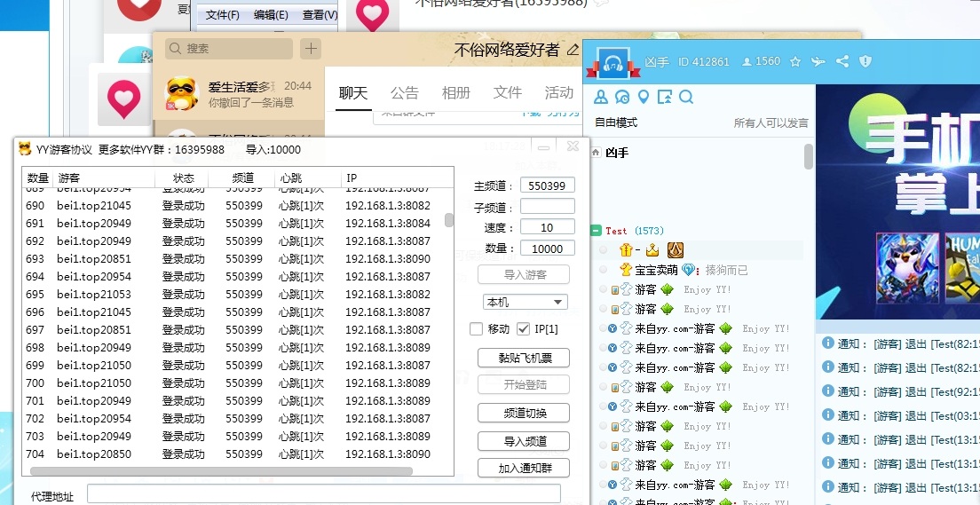Click the 所有人可以发言 label

pyautogui.click(x=771, y=123)
